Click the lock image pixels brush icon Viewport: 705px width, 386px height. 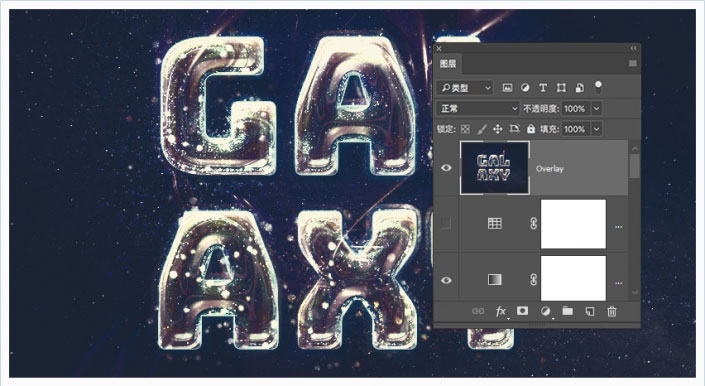482,129
